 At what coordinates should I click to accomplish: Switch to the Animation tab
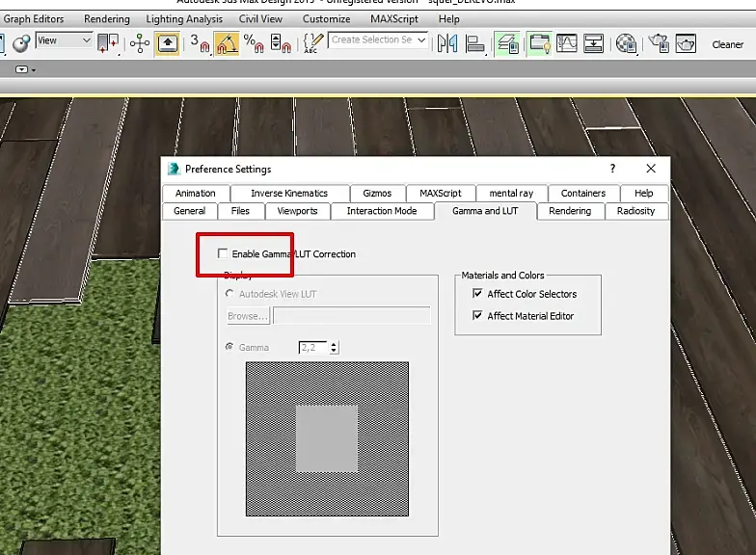pos(196,193)
